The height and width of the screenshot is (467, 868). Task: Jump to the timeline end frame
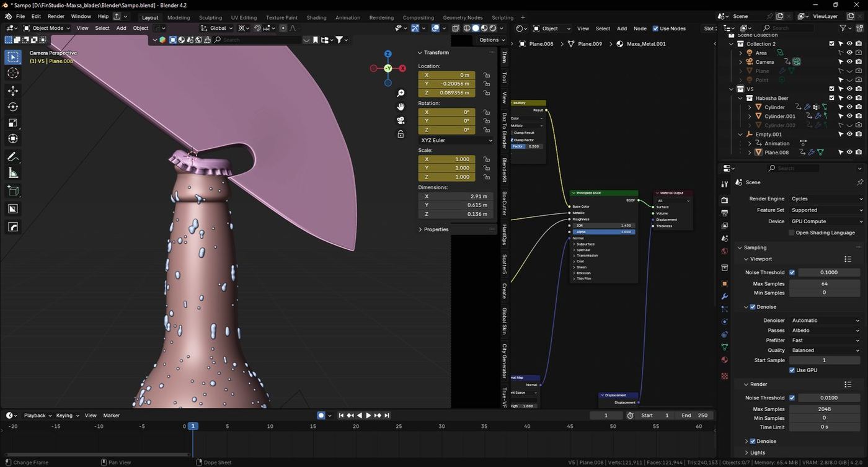[x=387, y=416]
